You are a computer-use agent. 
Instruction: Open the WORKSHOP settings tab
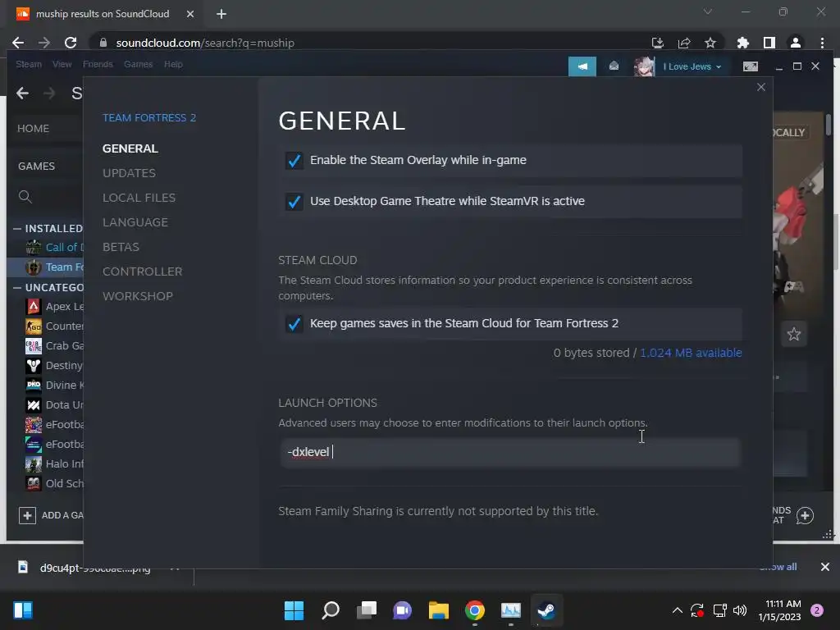coord(137,296)
